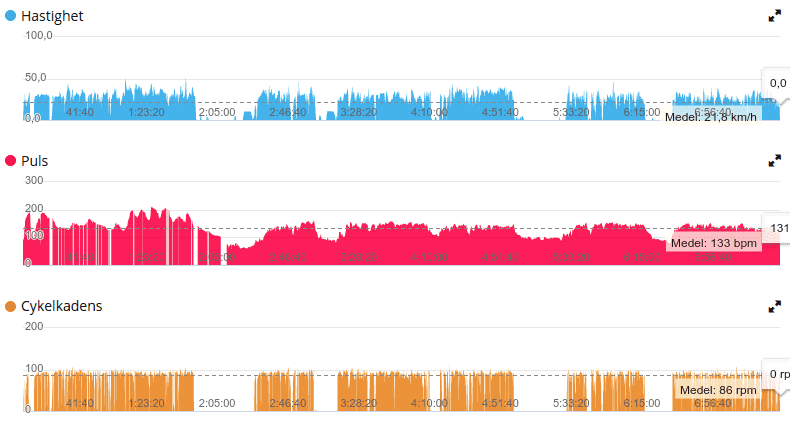Select the Puls chart title
Viewport: 808px width, 424px height.
point(35,161)
